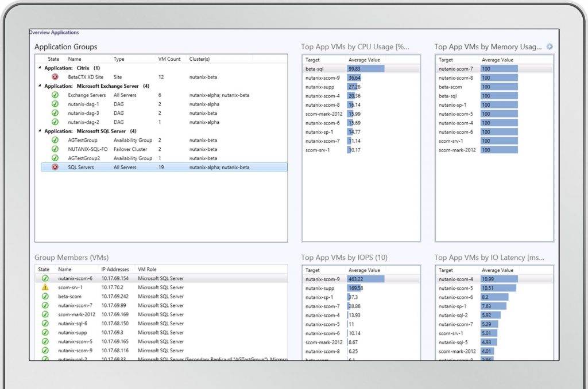Select scom-mark-2012 name in Group Members
The height and width of the screenshot is (389, 588).
(x=76, y=314)
